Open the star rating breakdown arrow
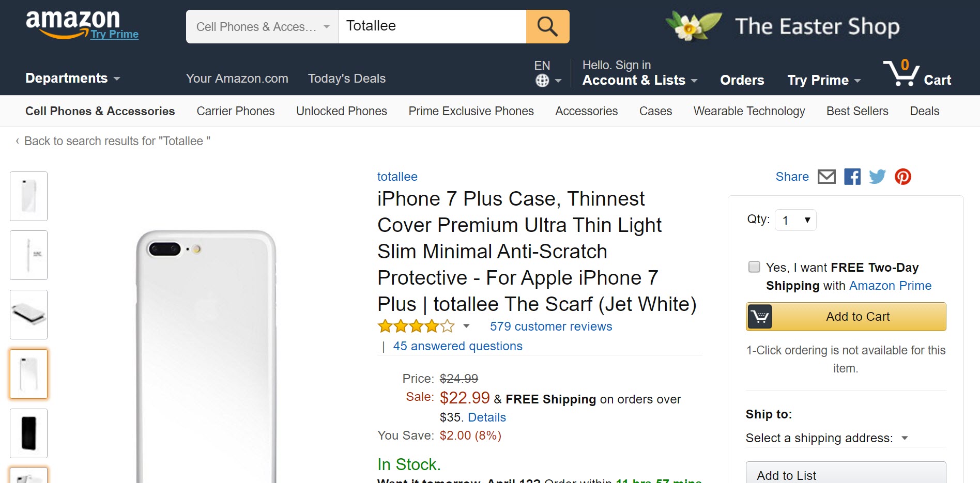 466,326
